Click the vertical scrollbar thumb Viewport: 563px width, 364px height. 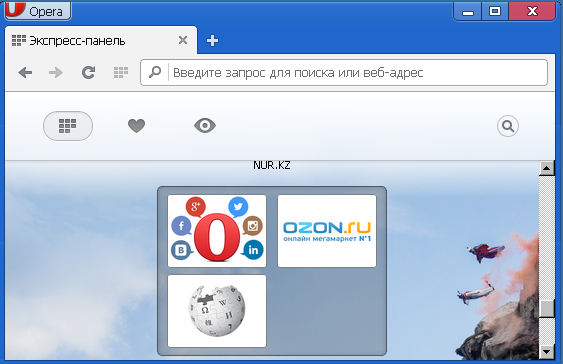(x=546, y=308)
